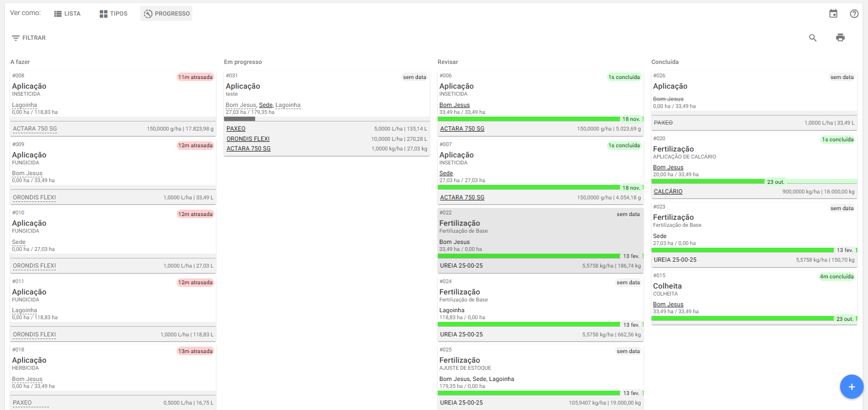
Task: Open Colheita card title #015
Action: 667,286
